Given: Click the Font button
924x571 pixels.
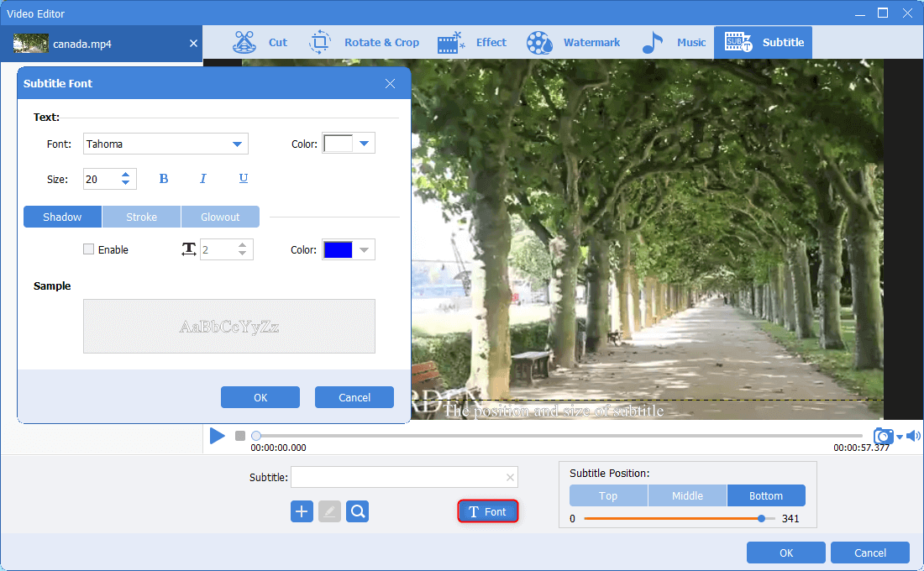Looking at the screenshot, I should (487, 511).
